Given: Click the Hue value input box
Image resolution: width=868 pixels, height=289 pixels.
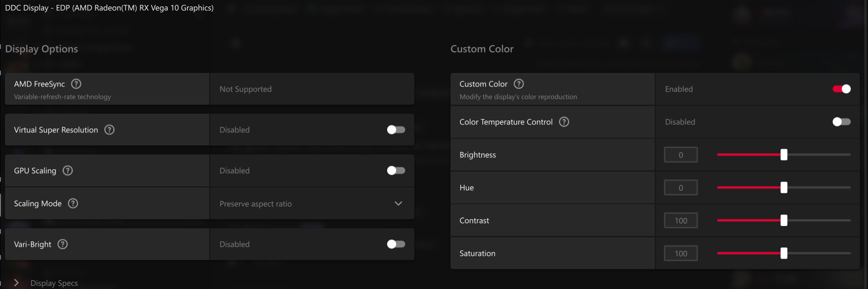Looking at the screenshot, I should tap(681, 188).
